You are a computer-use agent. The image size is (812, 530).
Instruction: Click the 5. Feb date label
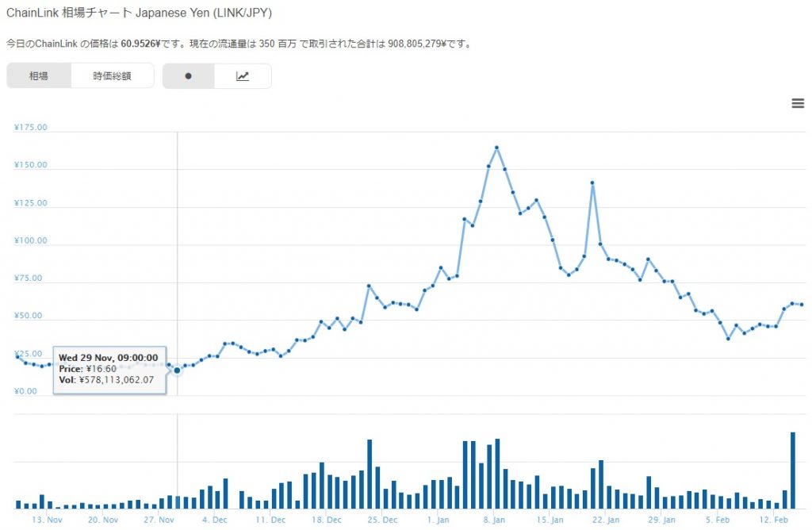(x=718, y=520)
